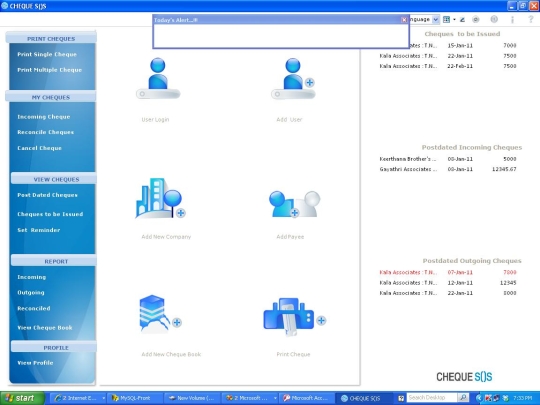540x405 pixels.
Task: Open the Add New Company building icon
Action: 160,198
